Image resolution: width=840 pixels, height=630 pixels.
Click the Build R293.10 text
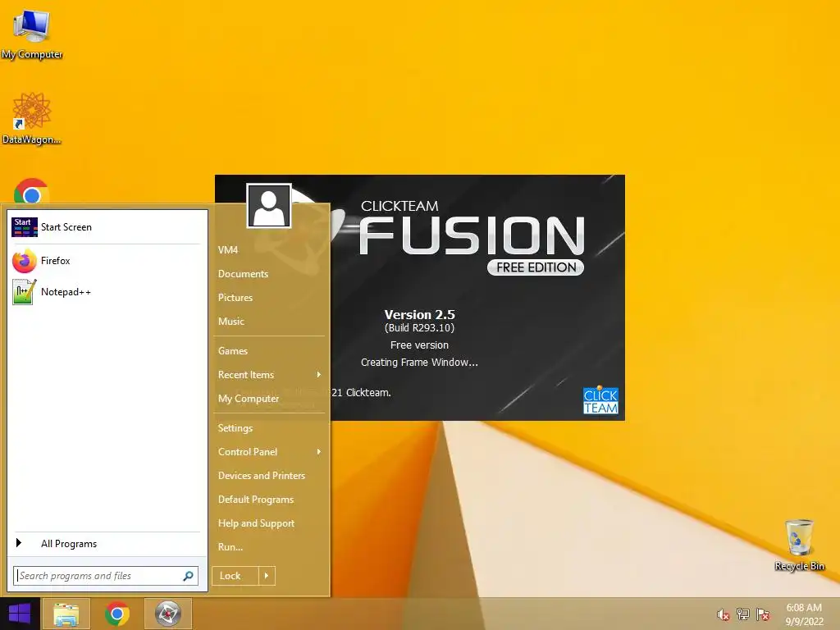tap(419, 328)
